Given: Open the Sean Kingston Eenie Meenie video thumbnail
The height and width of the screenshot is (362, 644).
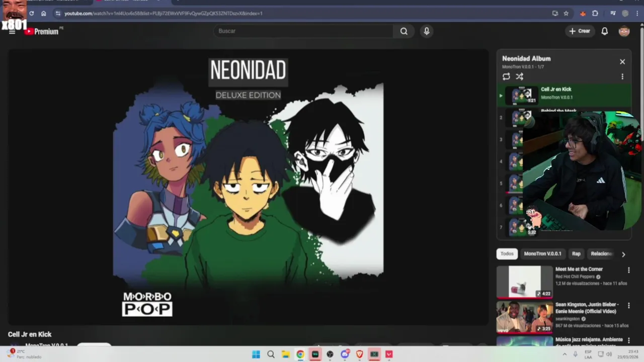Looking at the screenshot, I should [x=524, y=317].
